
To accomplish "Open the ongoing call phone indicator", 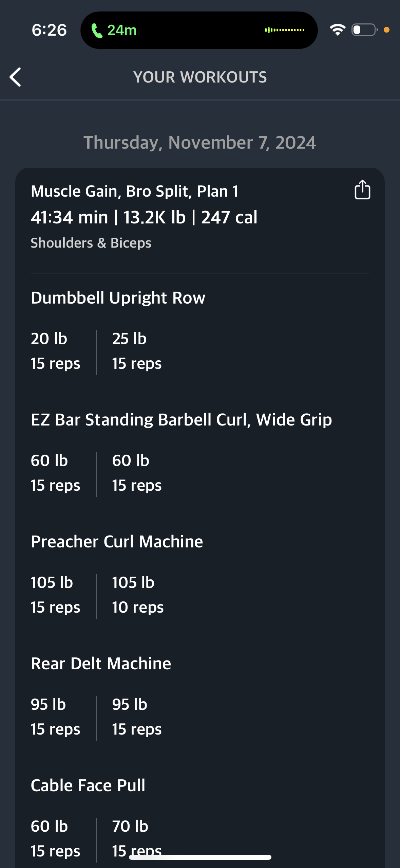I will [114, 30].
